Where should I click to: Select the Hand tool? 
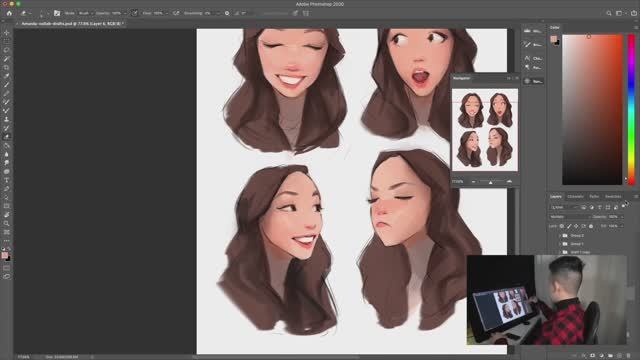click(x=6, y=215)
